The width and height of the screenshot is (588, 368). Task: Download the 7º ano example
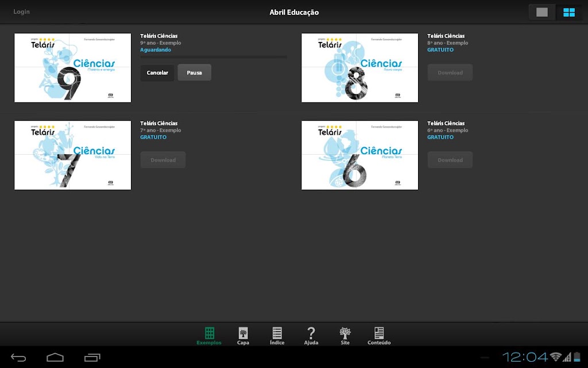coord(163,160)
